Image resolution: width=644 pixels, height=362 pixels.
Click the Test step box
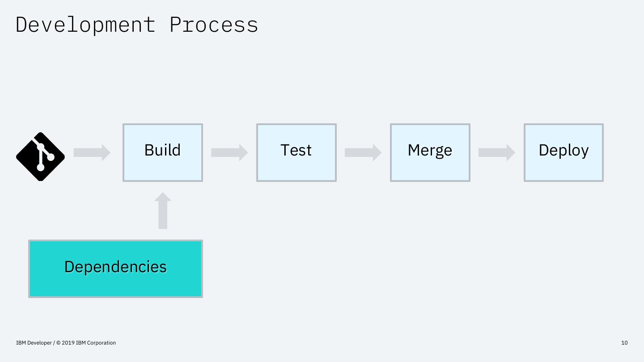click(x=296, y=152)
